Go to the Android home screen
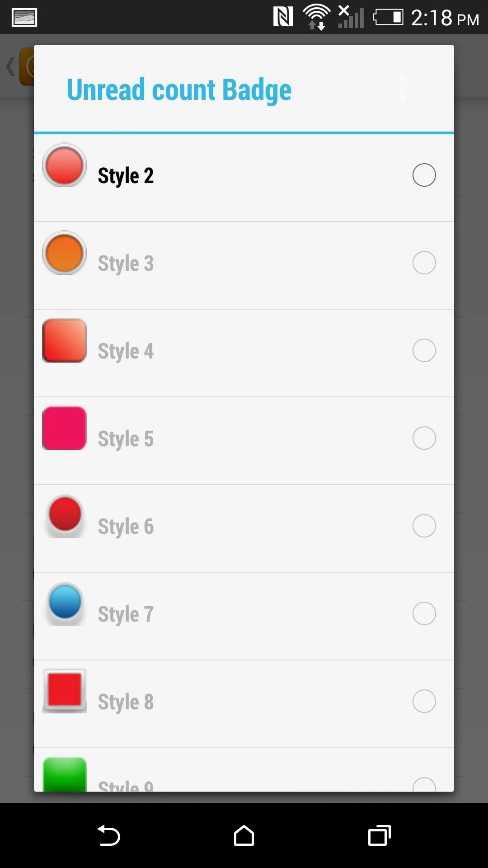Image resolution: width=488 pixels, height=868 pixels. [244, 835]
